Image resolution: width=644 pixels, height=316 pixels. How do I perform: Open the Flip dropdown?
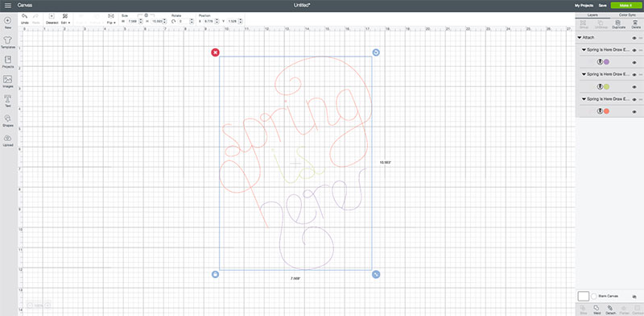coord(111,19)
